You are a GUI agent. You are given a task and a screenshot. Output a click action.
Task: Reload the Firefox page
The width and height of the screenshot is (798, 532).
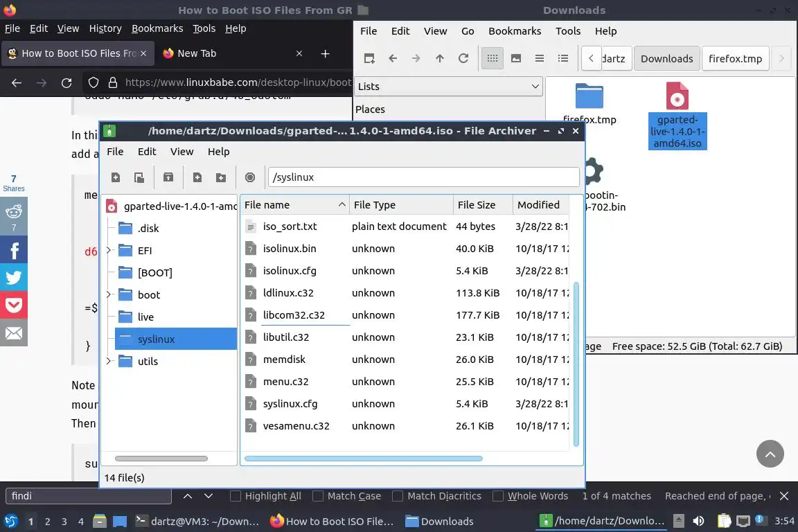[66, 82]
